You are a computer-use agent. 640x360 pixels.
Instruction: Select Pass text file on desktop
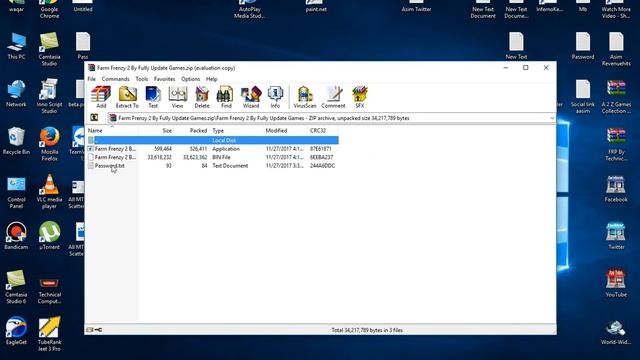(x=83, y=46)
